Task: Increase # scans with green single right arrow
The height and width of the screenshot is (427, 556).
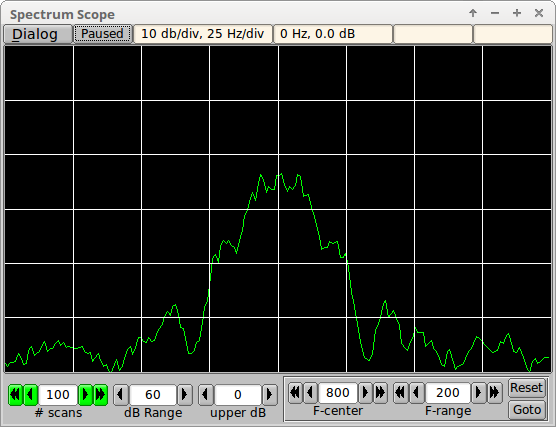Action: pyautogui.click(x=85, y=394)
